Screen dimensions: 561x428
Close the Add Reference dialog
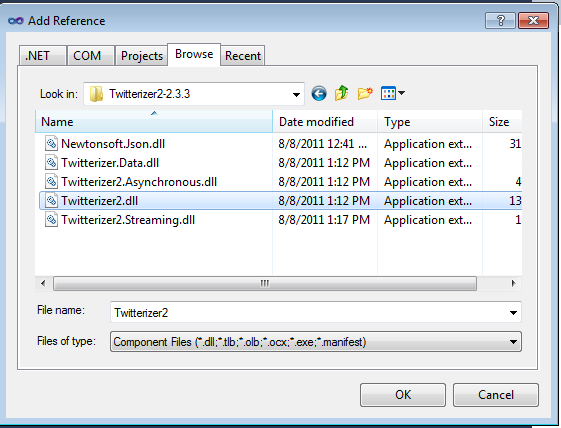coord(533,20)
